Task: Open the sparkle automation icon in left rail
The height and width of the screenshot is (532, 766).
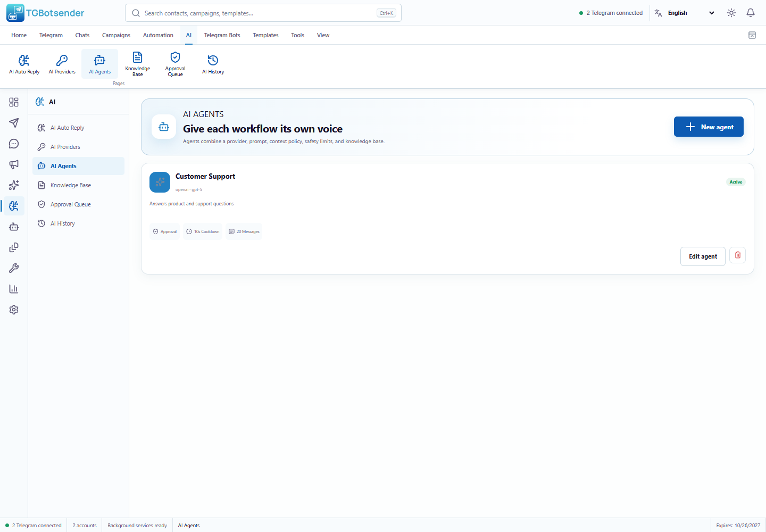Action: click(x=14, y=185)
